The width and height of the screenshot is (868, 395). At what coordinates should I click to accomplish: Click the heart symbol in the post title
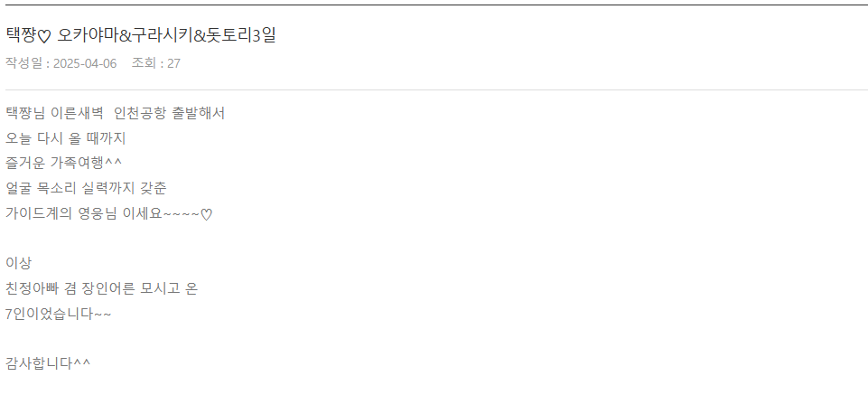45,36
